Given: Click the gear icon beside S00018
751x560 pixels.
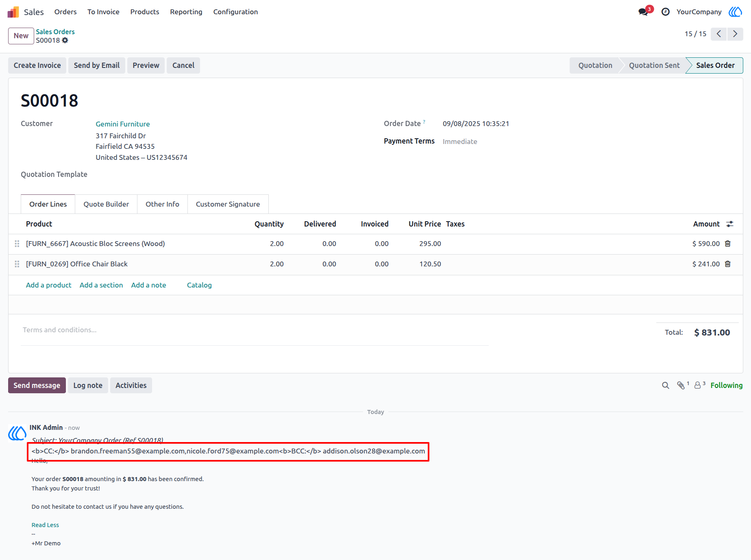Looking at the screenshot, I should coord(65,40).
